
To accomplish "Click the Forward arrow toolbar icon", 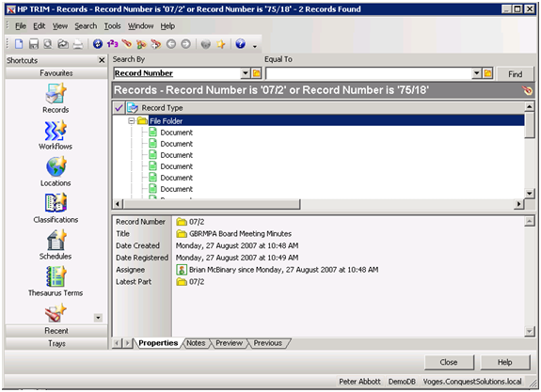I will tap(185, 44).
